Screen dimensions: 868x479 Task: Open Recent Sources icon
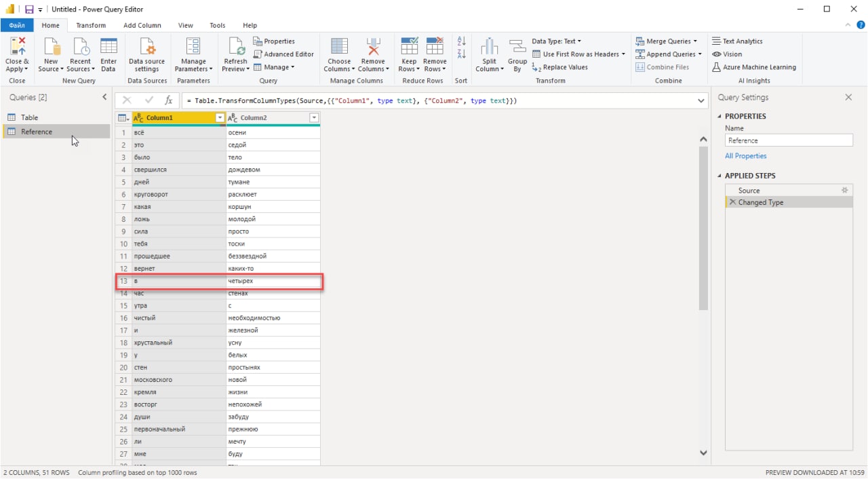(x=80, y=46)
